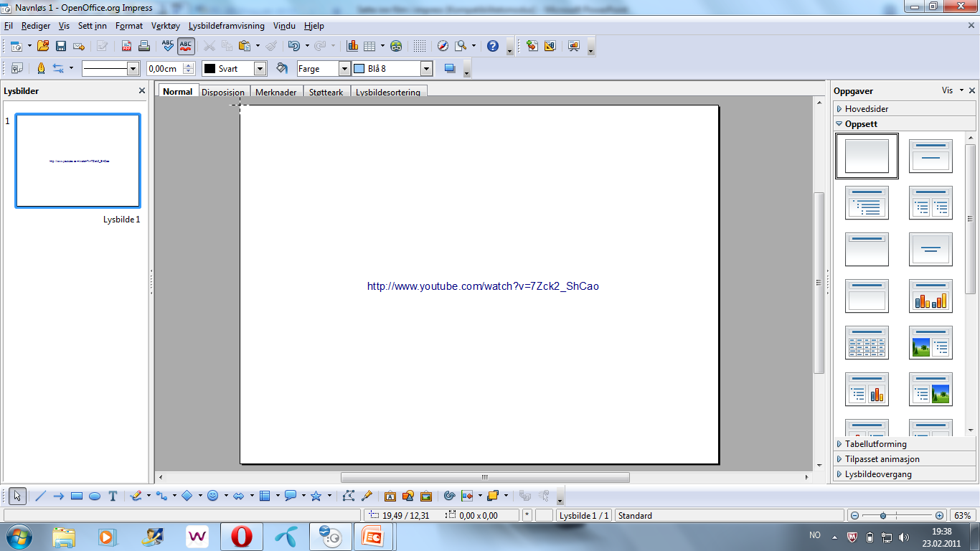Choose the blank slide layout

click(867, 156)
